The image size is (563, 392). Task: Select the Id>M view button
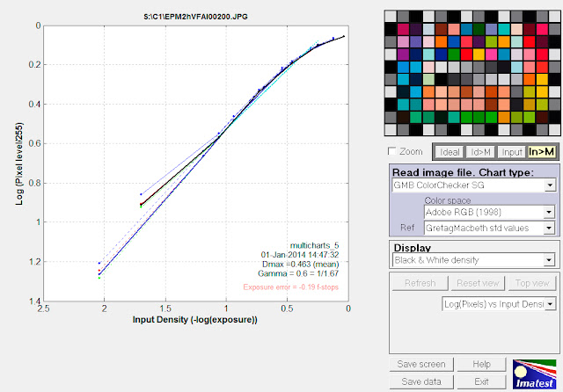[x=481, y=152]
